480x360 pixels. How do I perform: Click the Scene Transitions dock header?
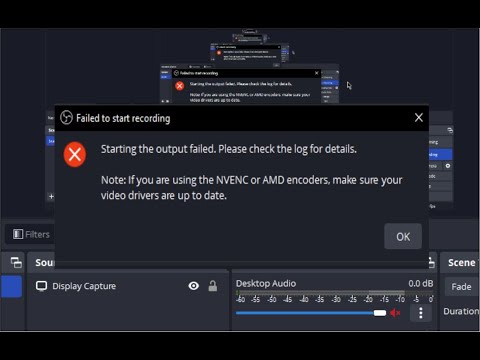point(461,263)
